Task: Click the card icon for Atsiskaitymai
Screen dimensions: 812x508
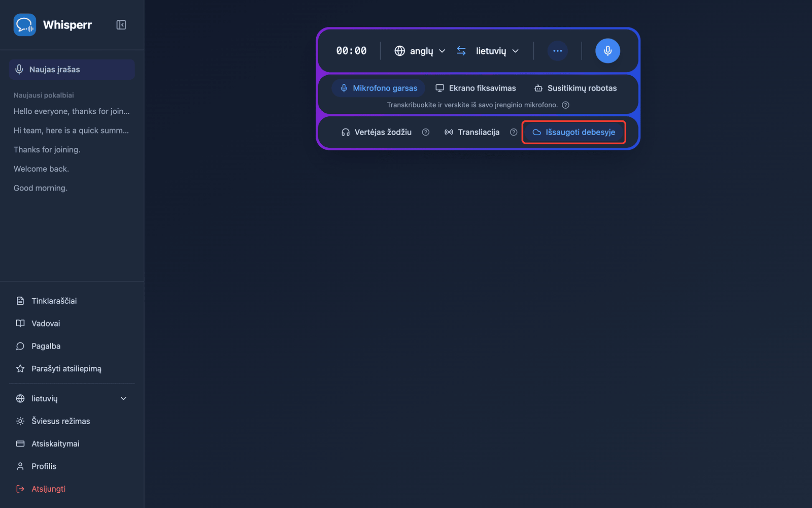Action: 20,443
